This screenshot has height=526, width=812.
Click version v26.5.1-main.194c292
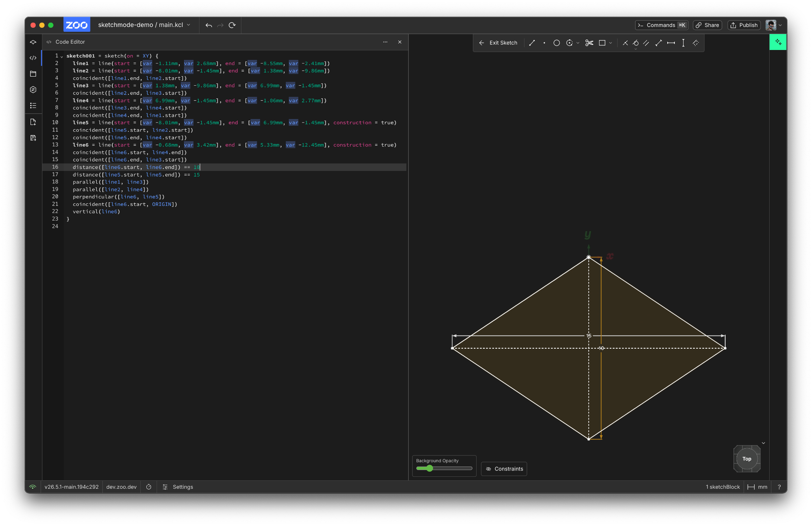[x=71, y=487]
